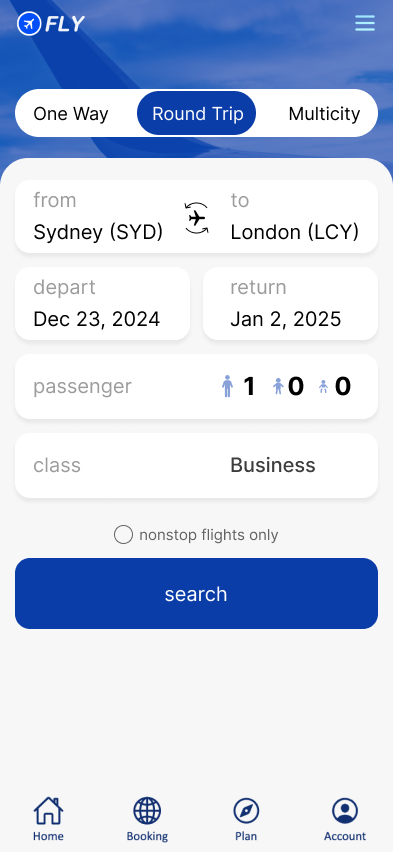
Task: Select the Round Trip tab
Action: (197, 114)
